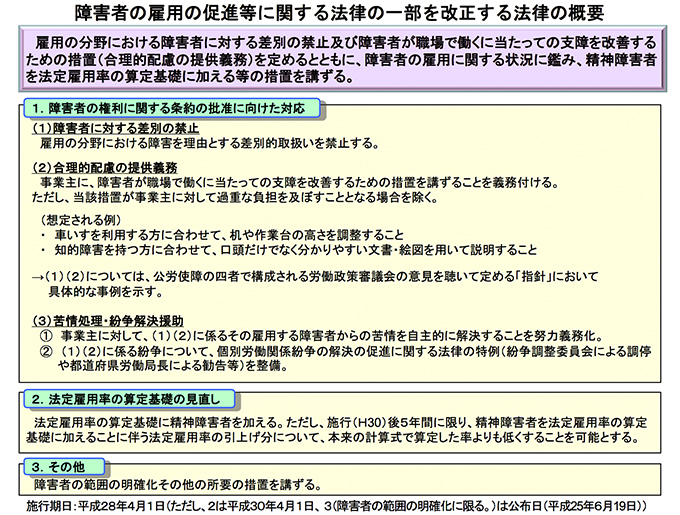This screenshot has width=680, height=515.
Task: Click the main title about 障害者の雇用の促進等
Action: [x=339, y=13]
